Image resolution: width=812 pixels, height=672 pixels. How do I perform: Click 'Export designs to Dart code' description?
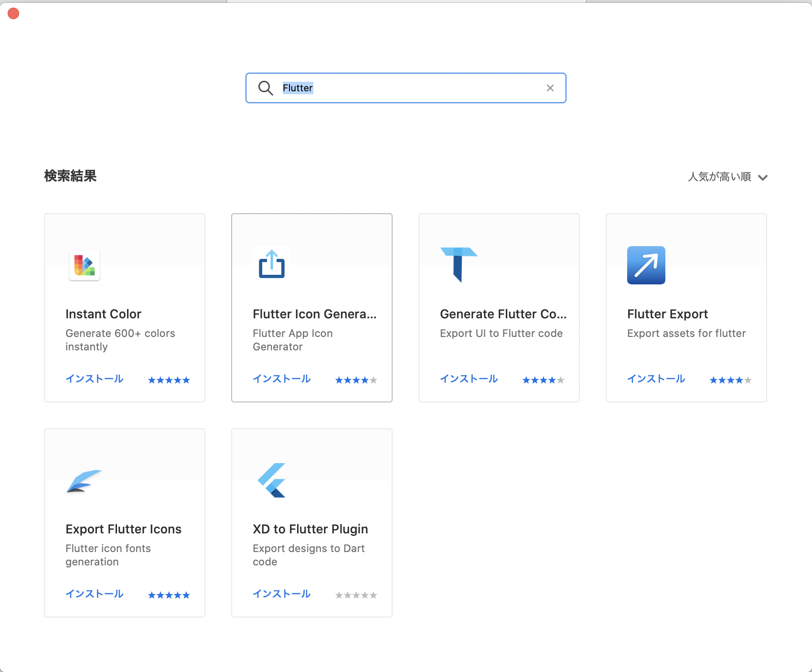click(309, 555)
